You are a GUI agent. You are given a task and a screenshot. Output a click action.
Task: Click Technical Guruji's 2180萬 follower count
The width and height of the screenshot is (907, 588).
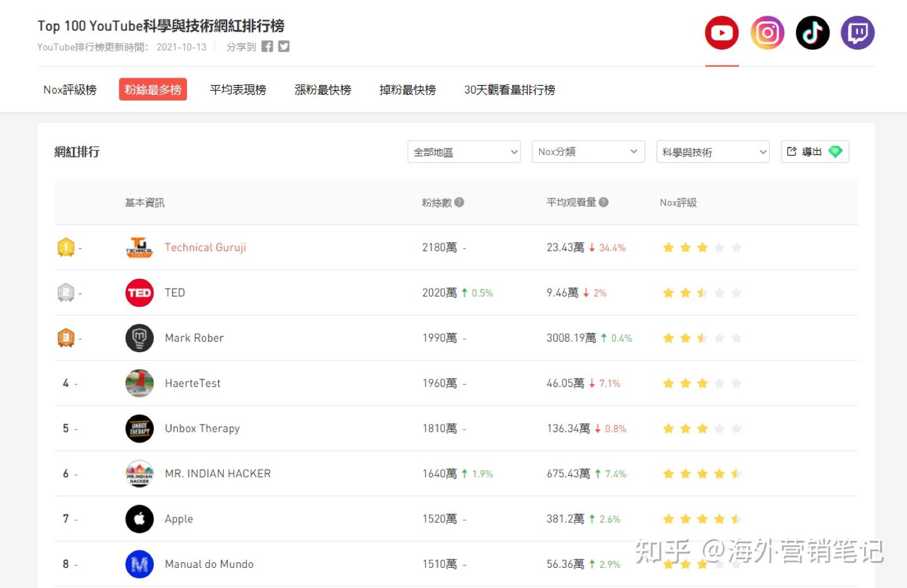440,247
